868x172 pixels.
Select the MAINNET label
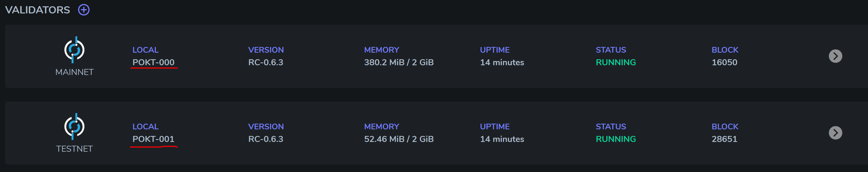coord(75,72)
